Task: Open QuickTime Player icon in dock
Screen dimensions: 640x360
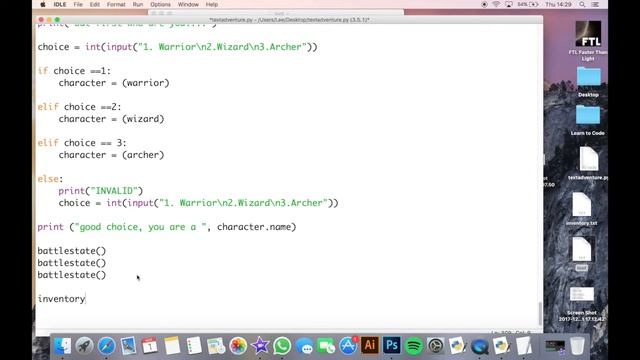Action: [x=480, y=346]
